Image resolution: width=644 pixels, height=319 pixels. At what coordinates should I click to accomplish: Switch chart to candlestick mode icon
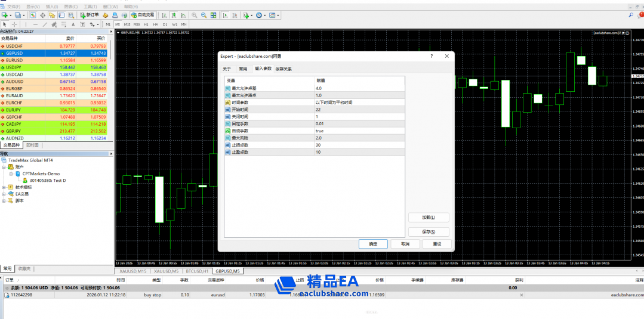174,15
